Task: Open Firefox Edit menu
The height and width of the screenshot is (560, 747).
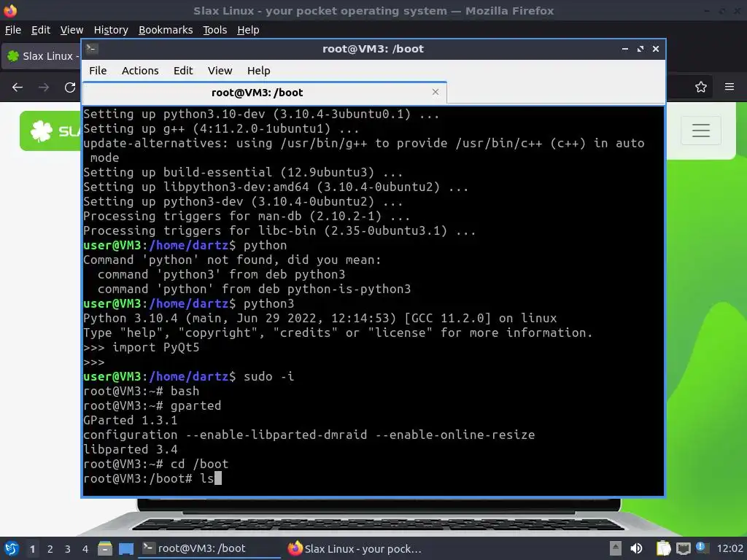Action: 41,30
